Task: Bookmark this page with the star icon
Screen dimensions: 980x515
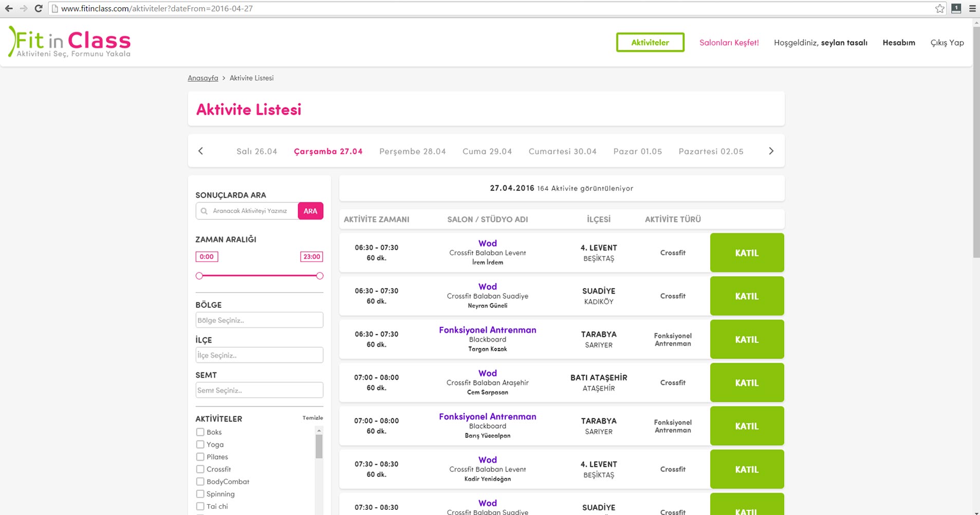Action: tap(940, 8)
